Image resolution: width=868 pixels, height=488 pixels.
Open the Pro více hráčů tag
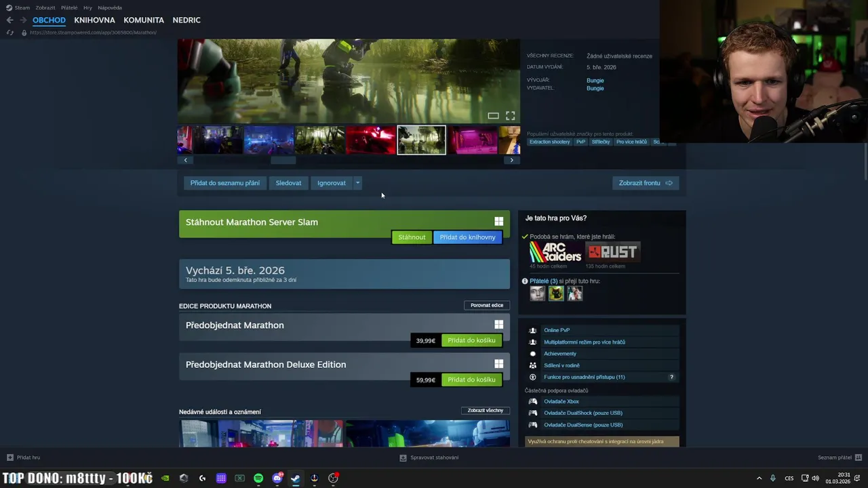tap(631, 142)
